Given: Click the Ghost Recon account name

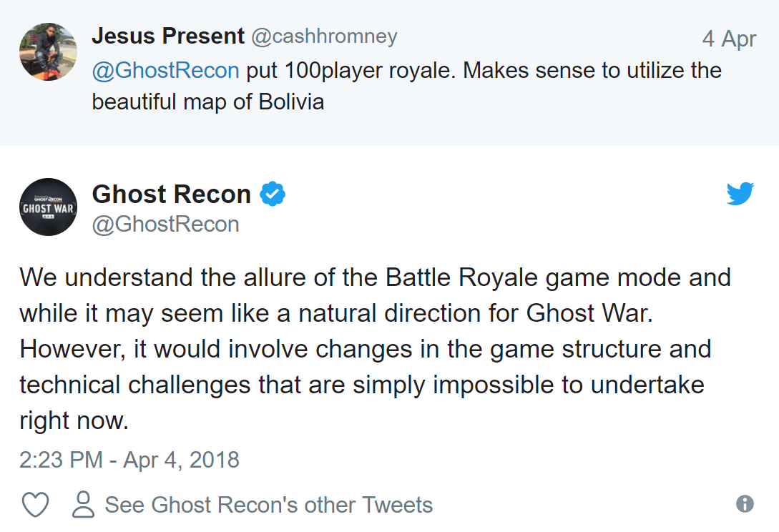Looking at the screenshot, I should click(172, 194).
